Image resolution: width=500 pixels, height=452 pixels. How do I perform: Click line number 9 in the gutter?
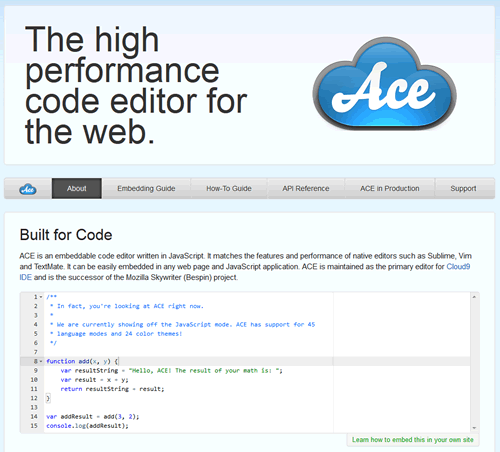pyautogui.click(x=36, y=370)
